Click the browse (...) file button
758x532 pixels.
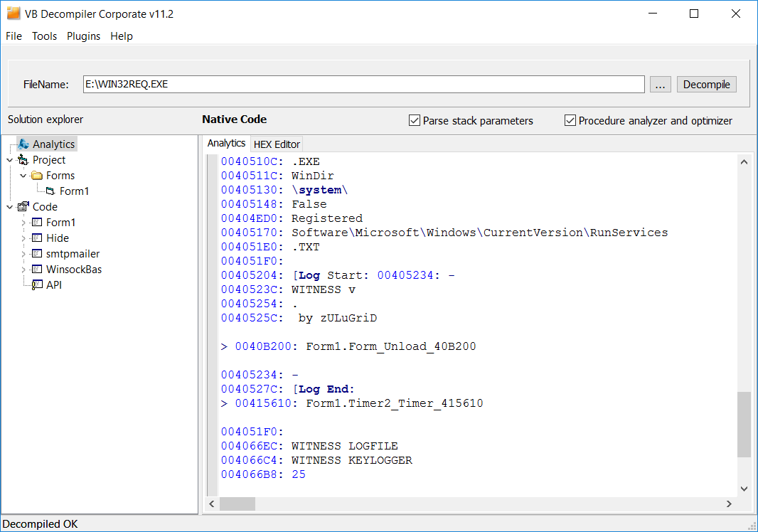tap(660, 84)
